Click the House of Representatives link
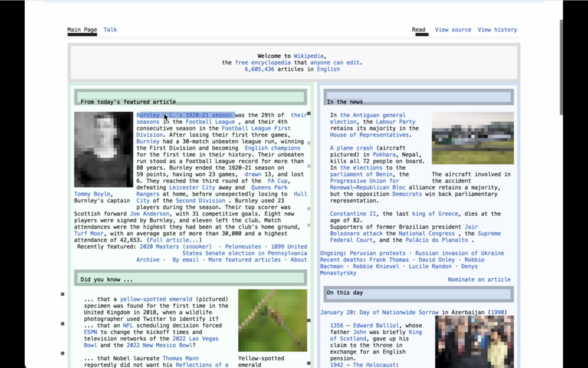The image size is (588, 368). (x=369, y=135)
